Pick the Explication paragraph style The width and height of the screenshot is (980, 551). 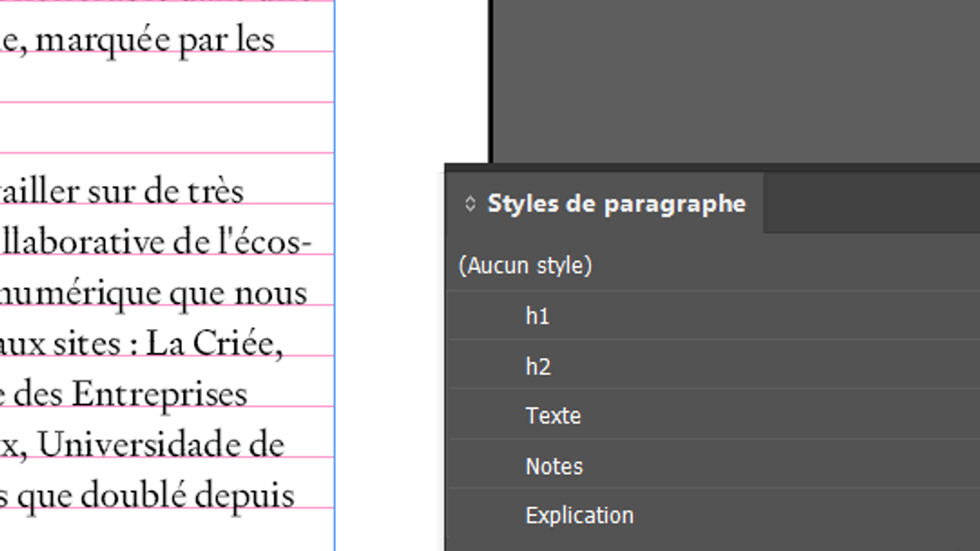(579, 515)
